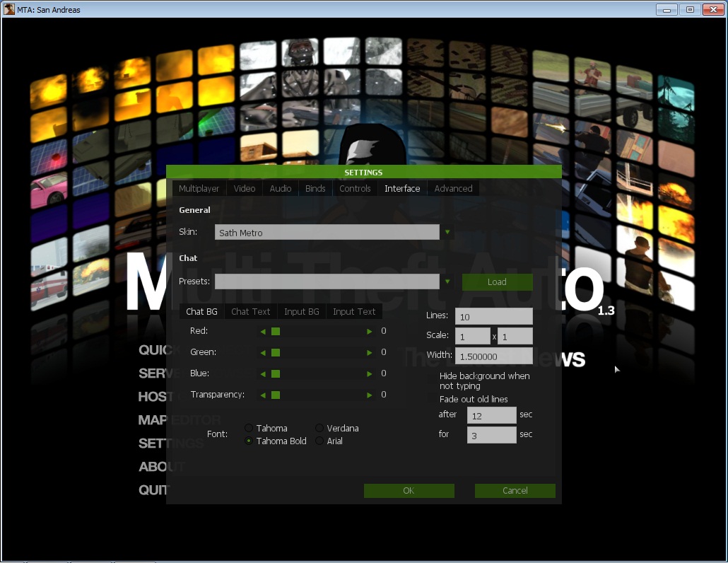Click the Load preset button

point(498,282)
